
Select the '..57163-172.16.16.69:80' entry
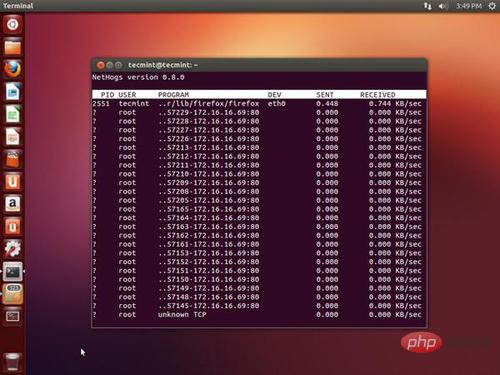(209, 227)
